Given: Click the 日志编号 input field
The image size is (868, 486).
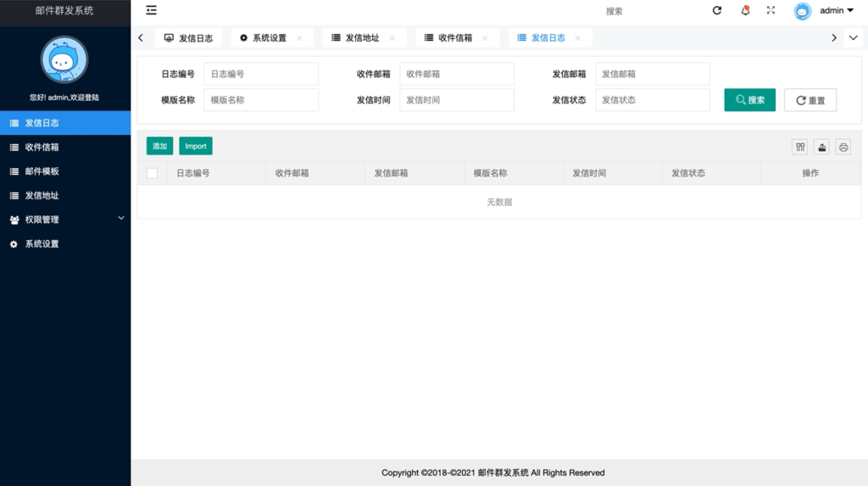Looking at the screenshot, I should coord(261,74).
